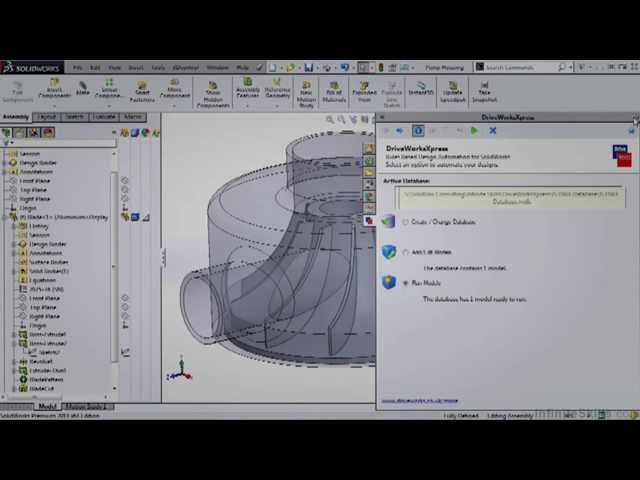The width and height of the screenshot is (640, 480).
Task: Switch to the Model tab
Action: point(47,407)
